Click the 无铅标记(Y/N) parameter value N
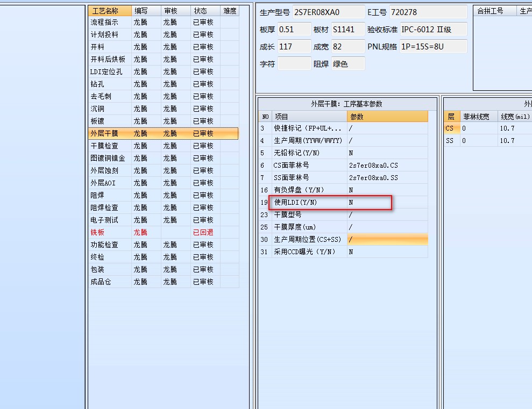Image resolution: width=532 pixels, height=409 pixels. coord(387,153)
